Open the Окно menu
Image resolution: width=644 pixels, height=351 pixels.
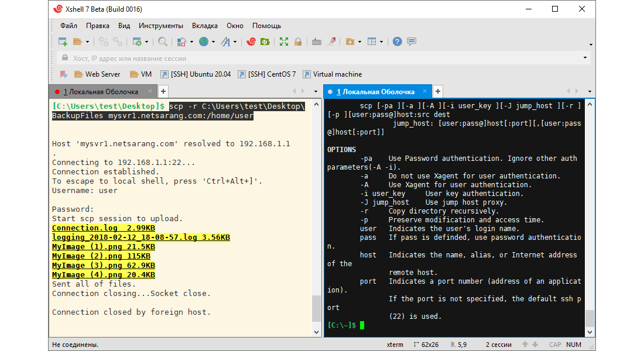point(235,26)
